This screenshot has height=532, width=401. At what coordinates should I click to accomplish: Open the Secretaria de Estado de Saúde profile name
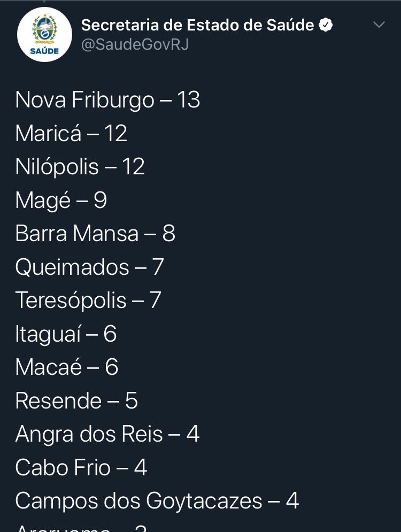coord(197,25)
